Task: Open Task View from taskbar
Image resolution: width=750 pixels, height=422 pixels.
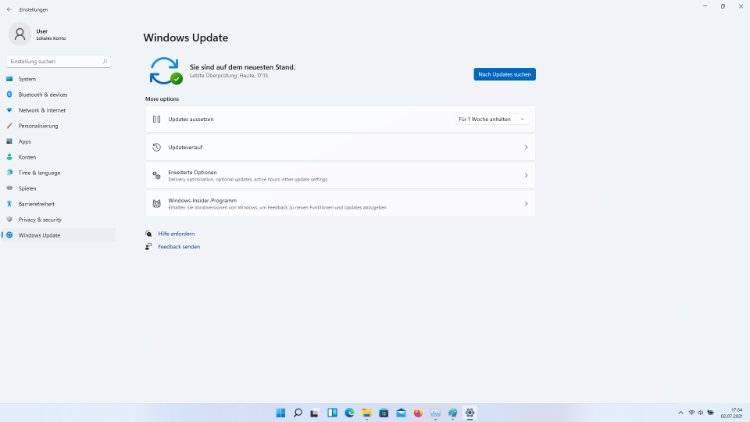Action: [314, 413]
